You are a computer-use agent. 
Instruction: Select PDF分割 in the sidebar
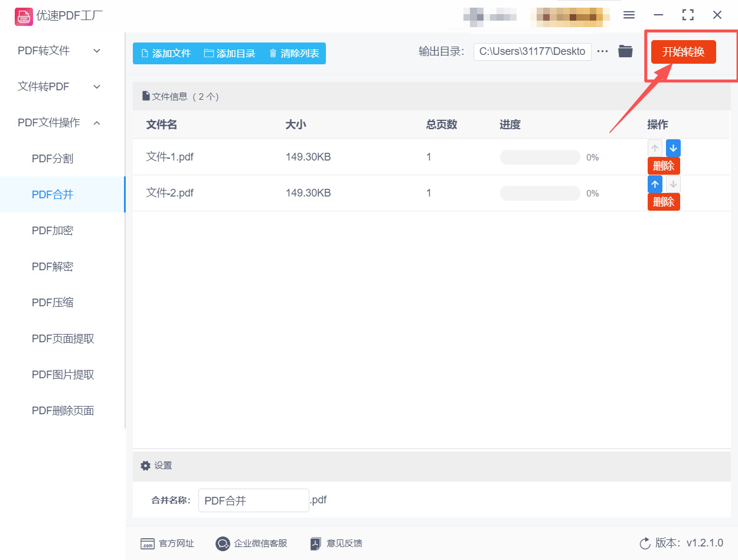click(x=52, y=158)
